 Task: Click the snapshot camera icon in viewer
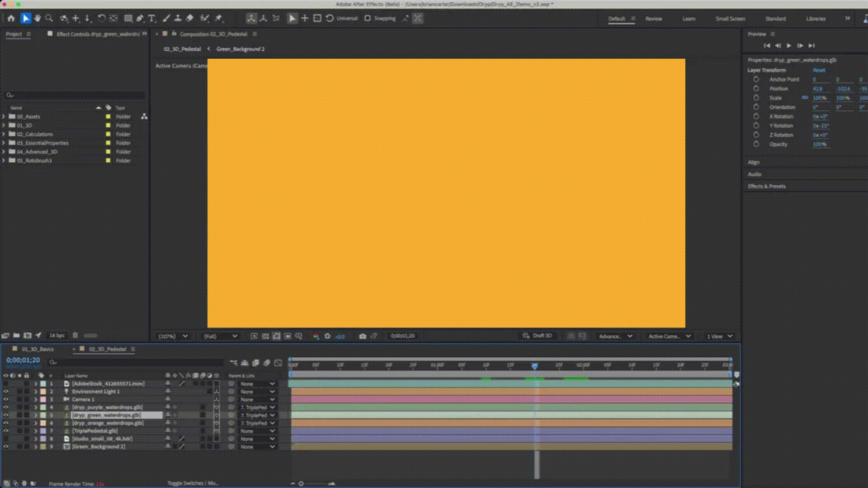pyautogui.click(x=363, y=336)
